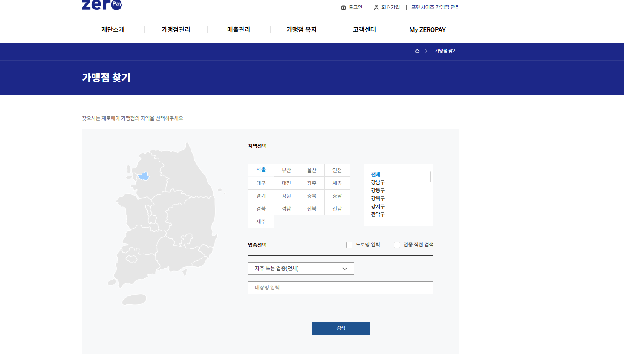Select the 광주 region button
The width and height of the screenshot is (624, 364).
point(312,183)
